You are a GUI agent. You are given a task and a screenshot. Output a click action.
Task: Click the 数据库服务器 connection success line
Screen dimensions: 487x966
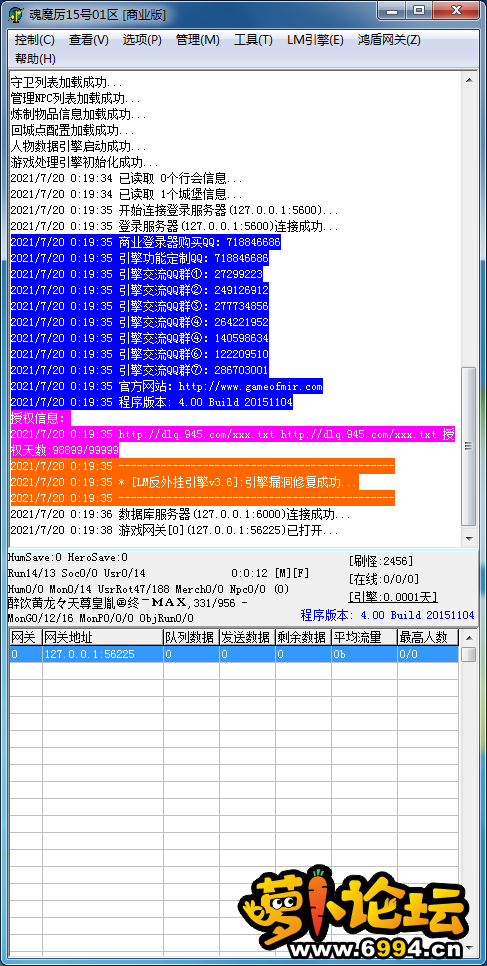tap(181, 514)
